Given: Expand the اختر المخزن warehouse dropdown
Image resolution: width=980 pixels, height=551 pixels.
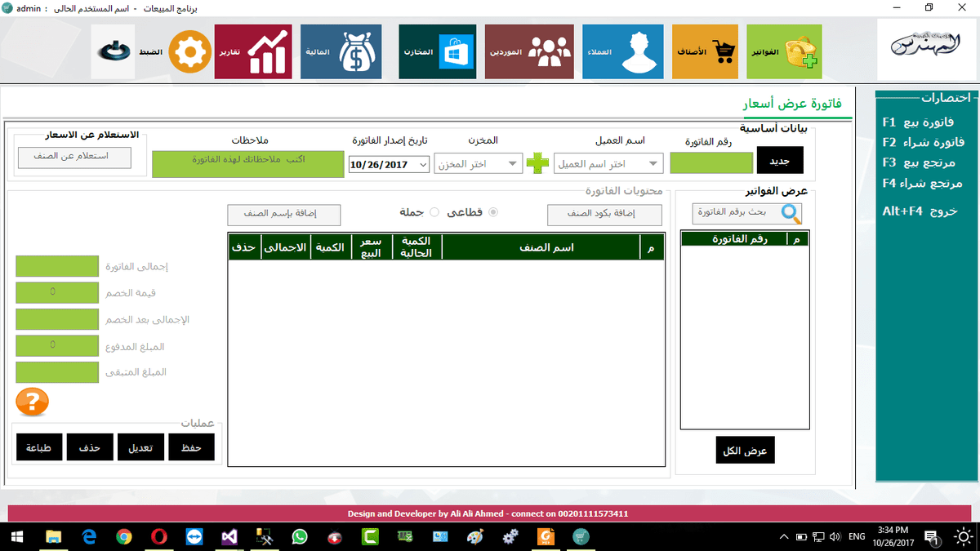Looking at the screenshot, I should click(478, 162).
